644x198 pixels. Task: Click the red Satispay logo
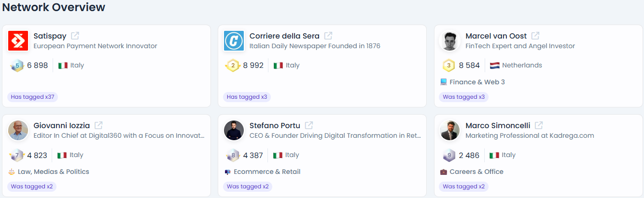[18, 41]
